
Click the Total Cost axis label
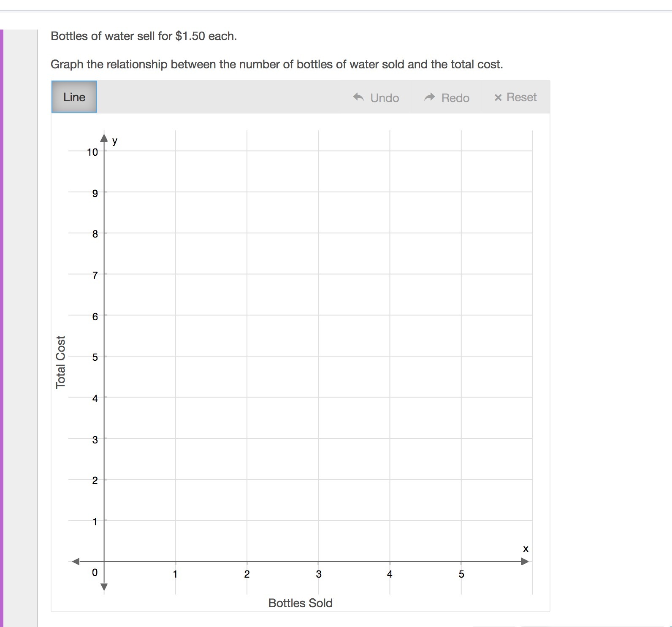[x=61, y=362]
